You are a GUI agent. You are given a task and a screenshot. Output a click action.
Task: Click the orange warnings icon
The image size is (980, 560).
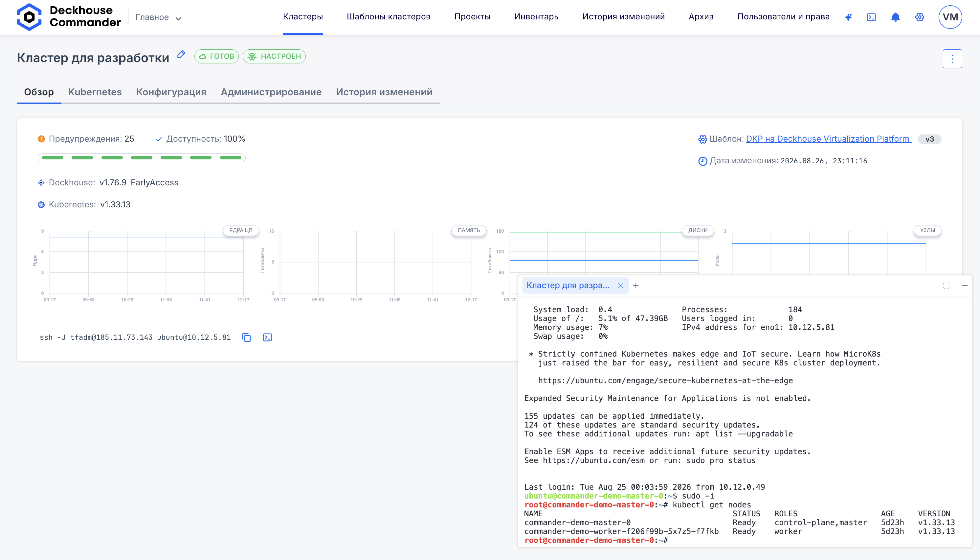(41, 139)
